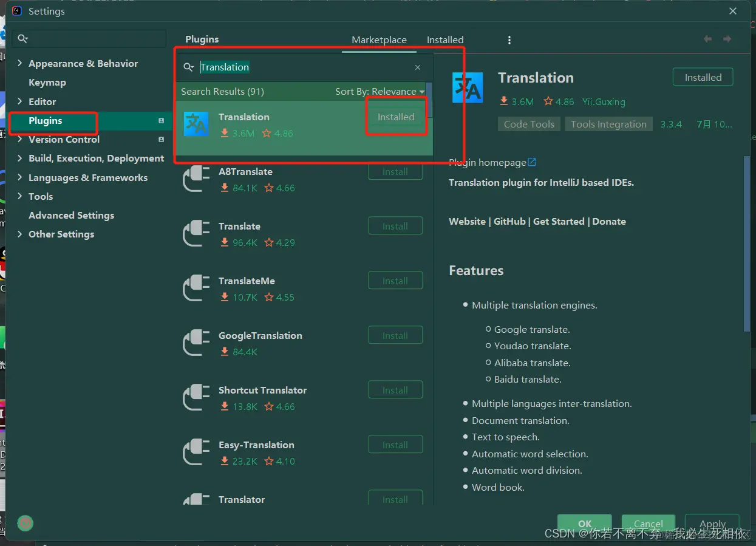Viewport: 756px width, 546px height.
Task: Open the Website link in description
Action: (467, 222)
